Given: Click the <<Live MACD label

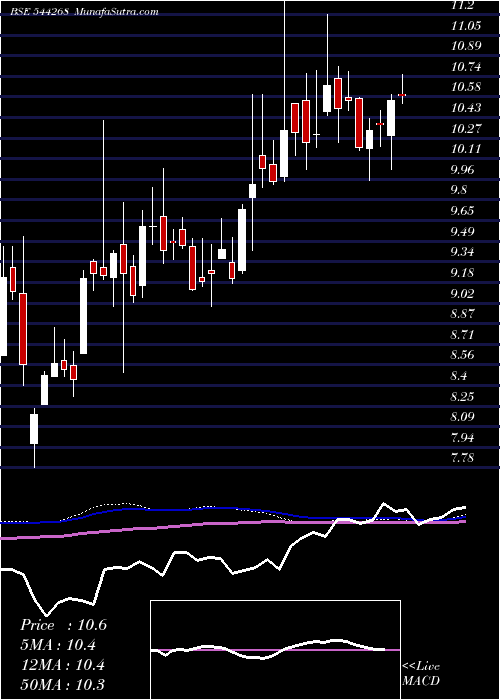Looking at the screenshot, I should pos(421,674).
